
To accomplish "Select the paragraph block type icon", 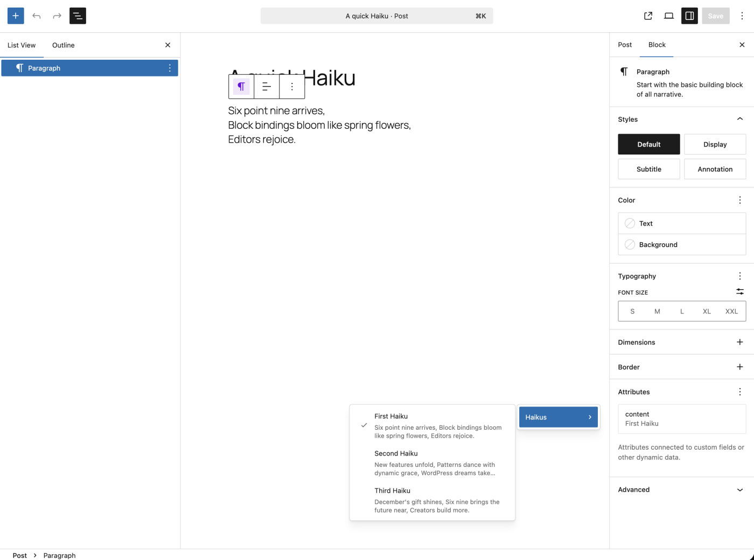I will coord(241,86).
